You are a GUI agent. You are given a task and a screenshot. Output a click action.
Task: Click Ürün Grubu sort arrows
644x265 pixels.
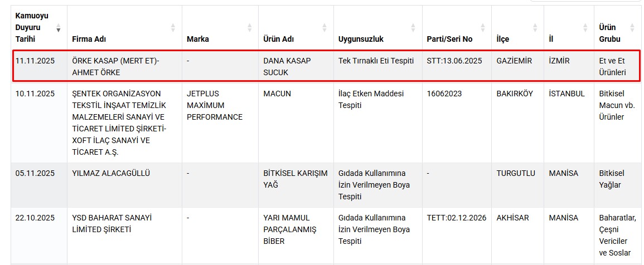click(x=632, y=28)
